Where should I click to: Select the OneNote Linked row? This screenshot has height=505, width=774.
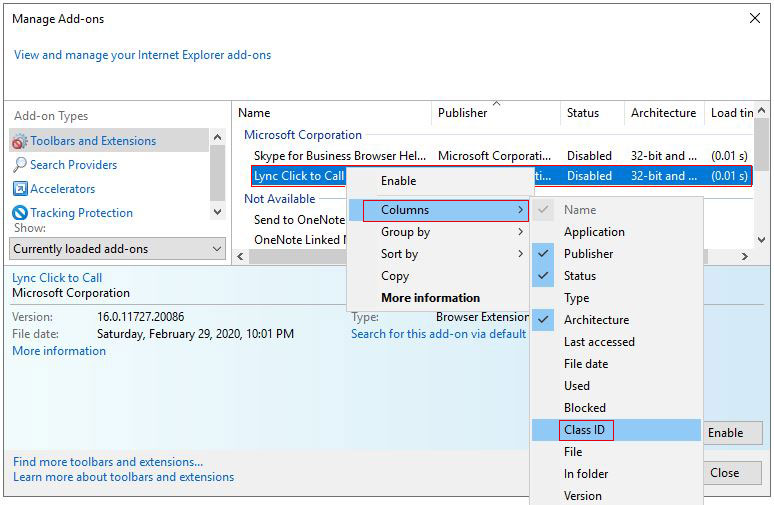[x=299, y=240]
